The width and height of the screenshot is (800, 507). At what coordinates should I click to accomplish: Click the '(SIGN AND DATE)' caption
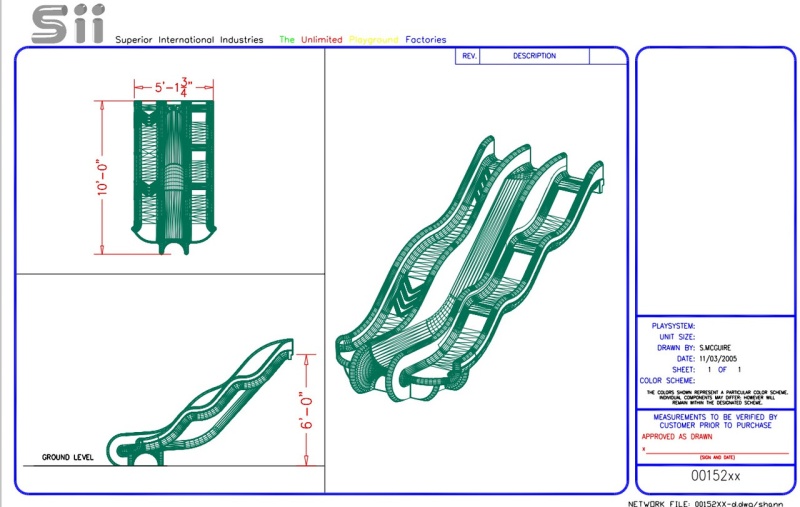pos(717,458)
